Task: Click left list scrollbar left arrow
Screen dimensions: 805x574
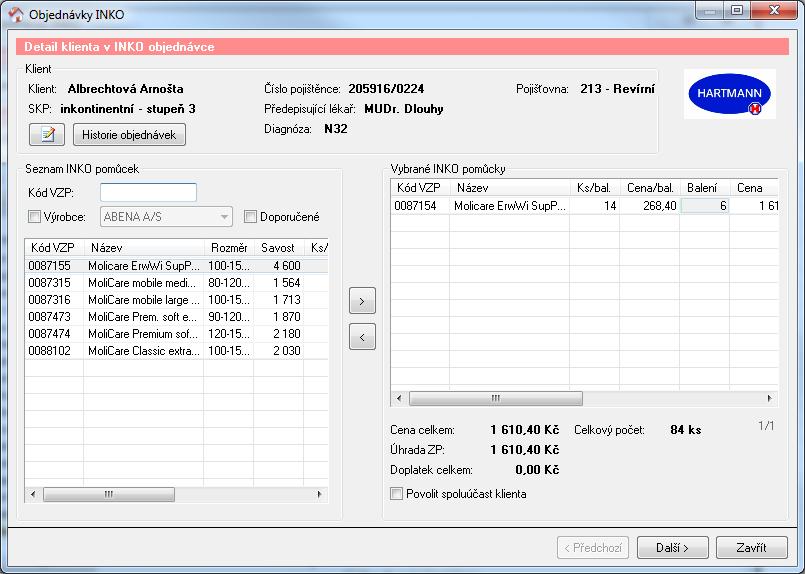Action: click(33, 494)
